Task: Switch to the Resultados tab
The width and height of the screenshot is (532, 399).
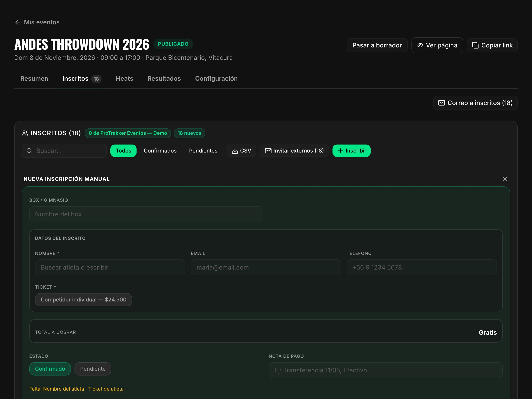Action: [x=164, y=79]
